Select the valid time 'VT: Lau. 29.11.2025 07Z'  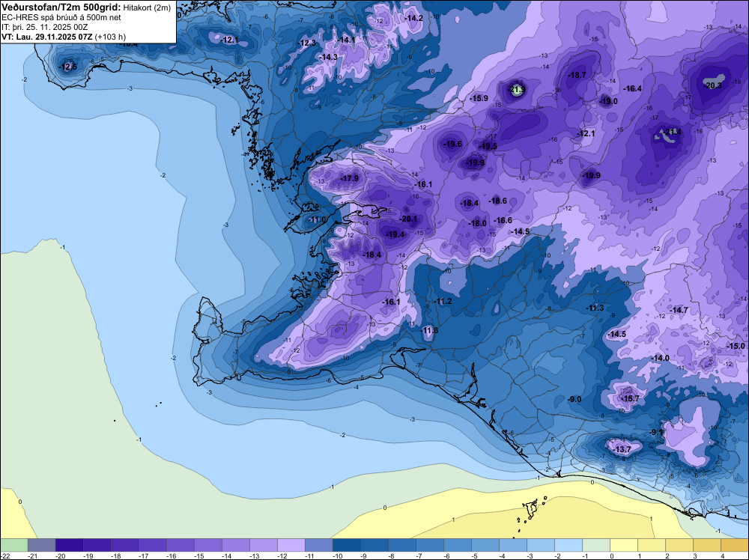[x=46, y=37]
